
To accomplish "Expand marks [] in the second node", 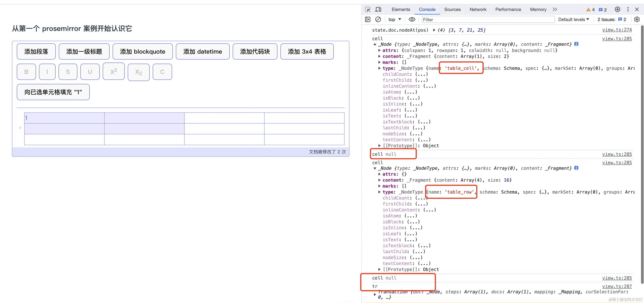I will [x=379, y=186].
